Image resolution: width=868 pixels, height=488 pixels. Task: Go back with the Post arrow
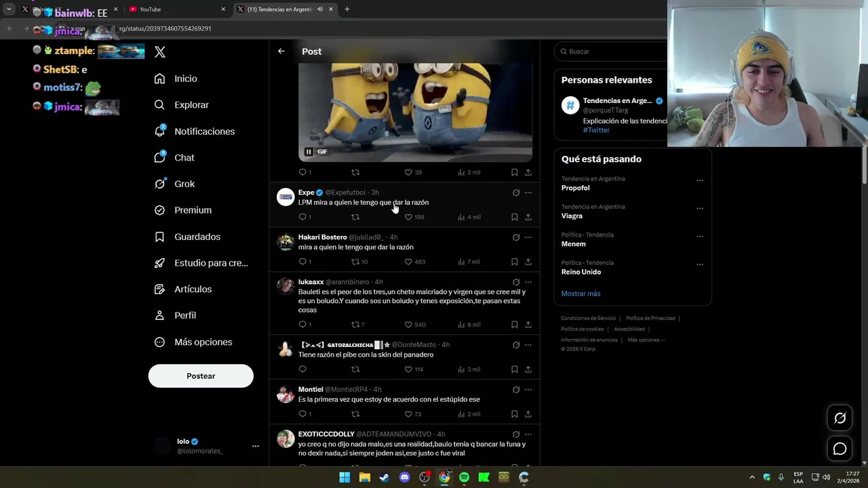coord(281,52)
